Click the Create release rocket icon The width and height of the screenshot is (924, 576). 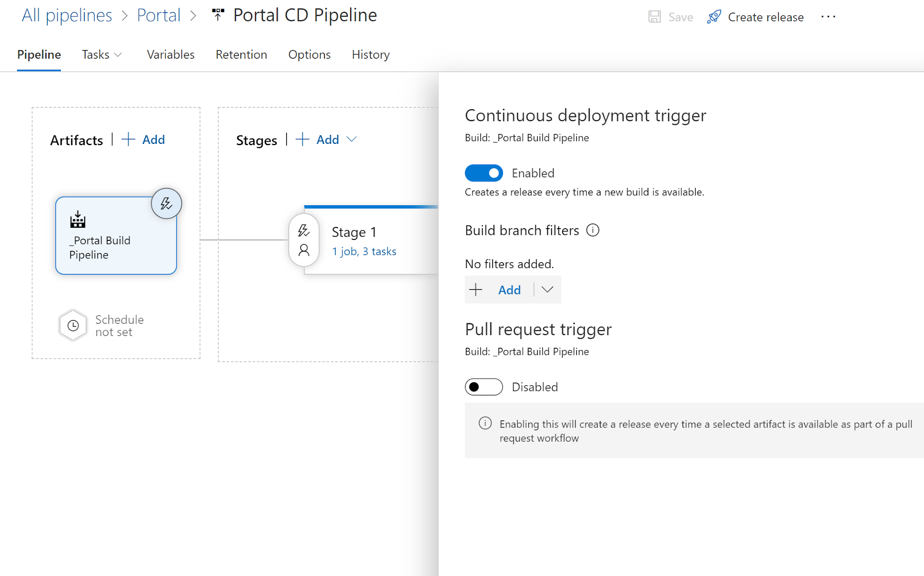point(714,16)
